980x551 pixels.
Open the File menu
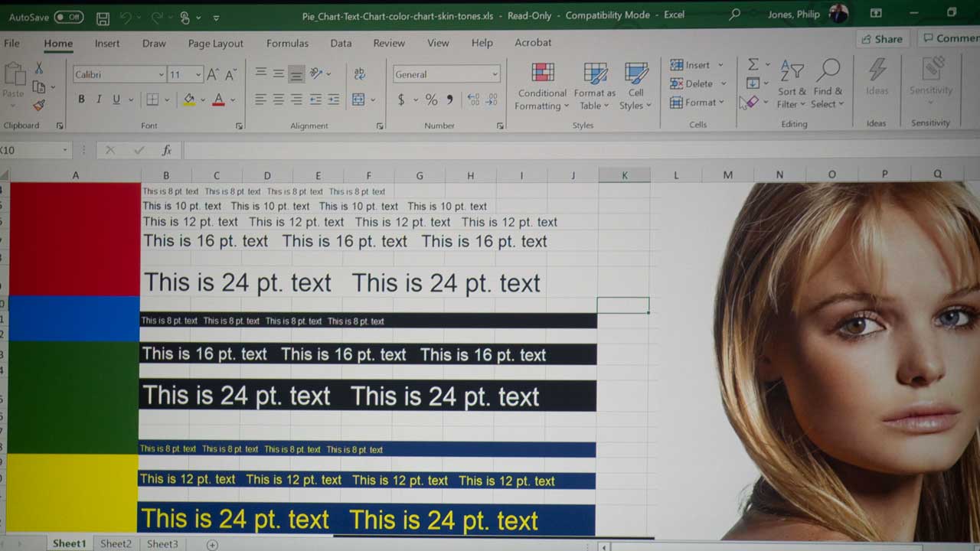coord(12,44)
